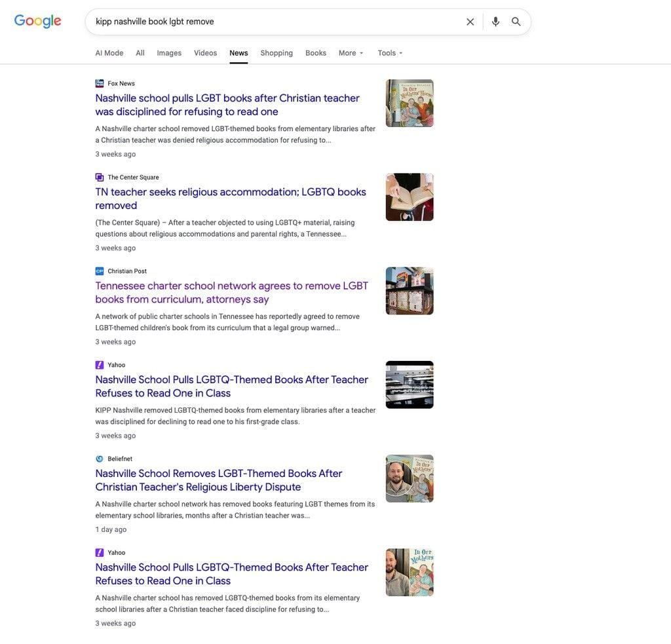Open Fox News headline about Nashville school
The width and height of the screenshot is (671, 644).
[227, 105]
